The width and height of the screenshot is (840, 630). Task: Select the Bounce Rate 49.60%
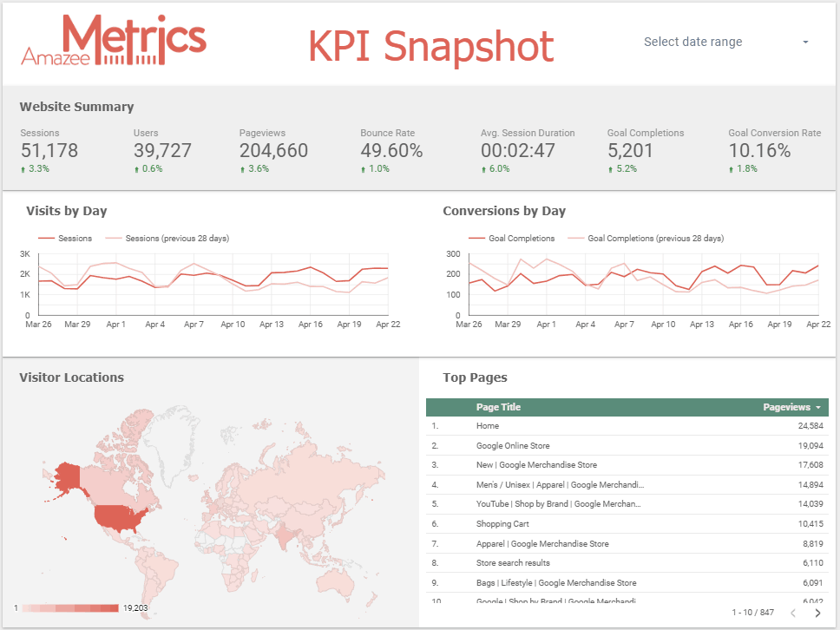pos(391,150)
